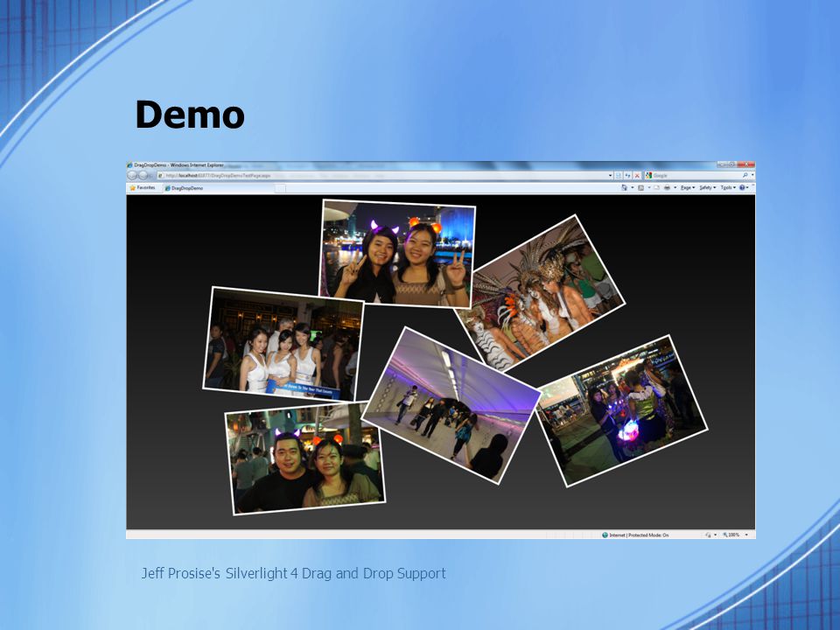
Task: Select the DragDropDemo browser tab
Action: 219,188
